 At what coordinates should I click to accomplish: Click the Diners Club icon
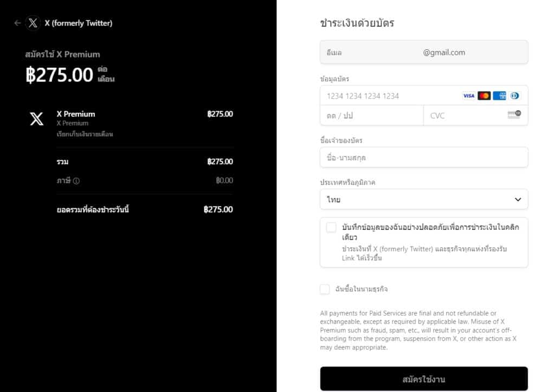point(514,96)
